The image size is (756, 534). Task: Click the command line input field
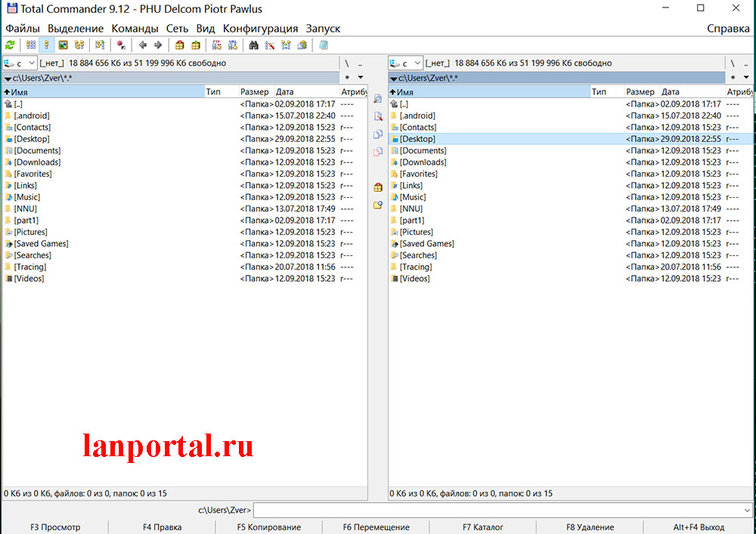497,510
